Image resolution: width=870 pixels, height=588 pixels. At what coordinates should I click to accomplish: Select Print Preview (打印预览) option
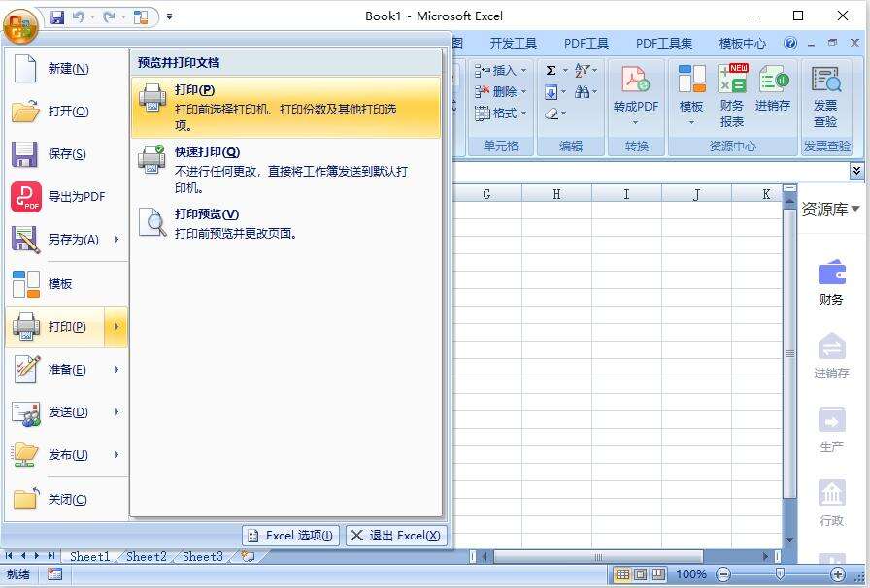[x=285, y=223]
